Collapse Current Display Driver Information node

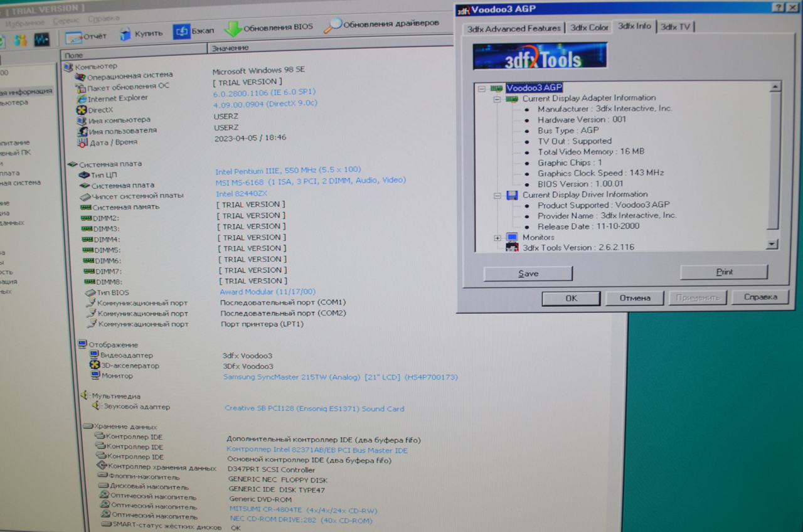coord(497,196)
